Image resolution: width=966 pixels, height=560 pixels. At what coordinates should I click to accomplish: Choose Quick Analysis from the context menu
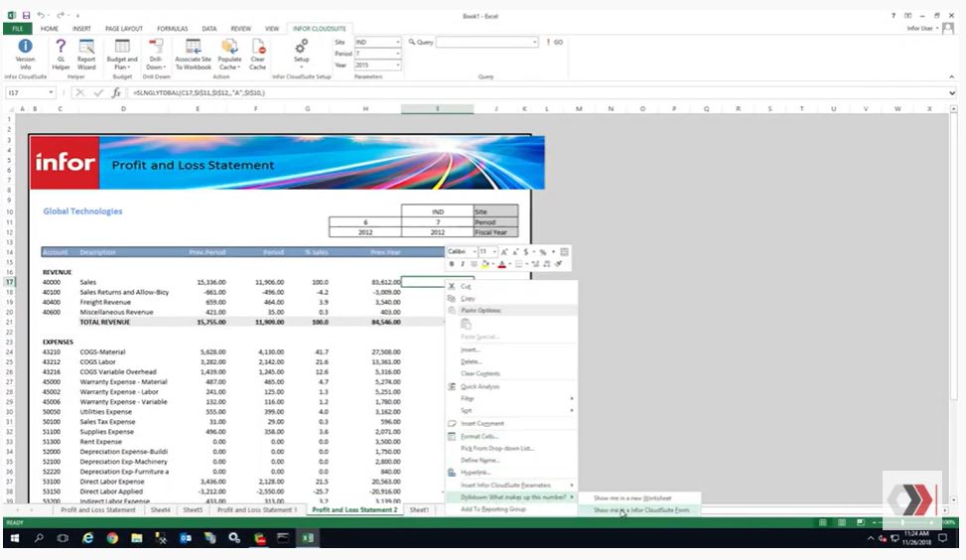tap(511, 386)
